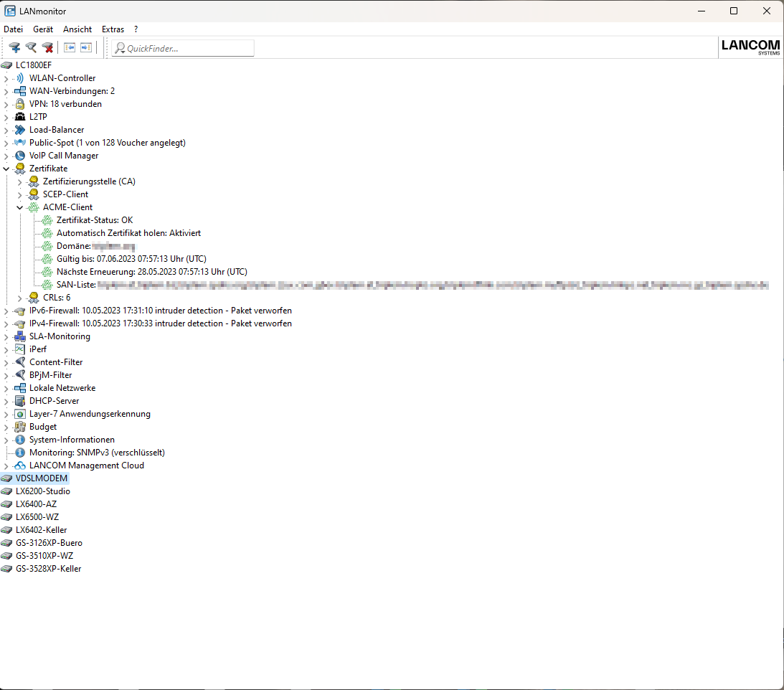Click the left-arrow view toolbar icon
The image size is (784, 690).
[70, 48]
